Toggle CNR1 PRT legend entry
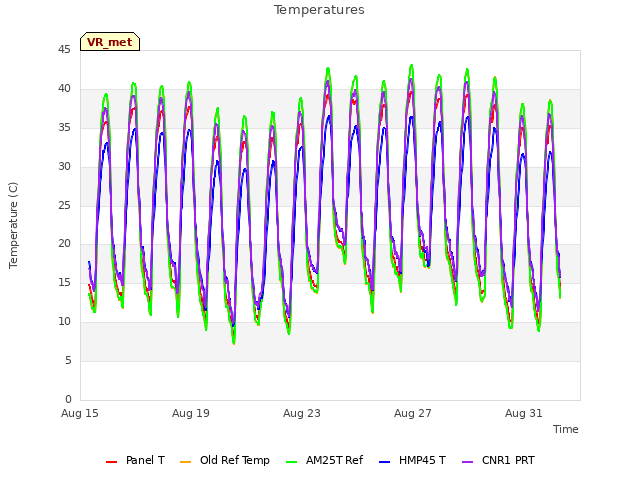The width and height of the screenshot is (640, 480). (498, 460)
